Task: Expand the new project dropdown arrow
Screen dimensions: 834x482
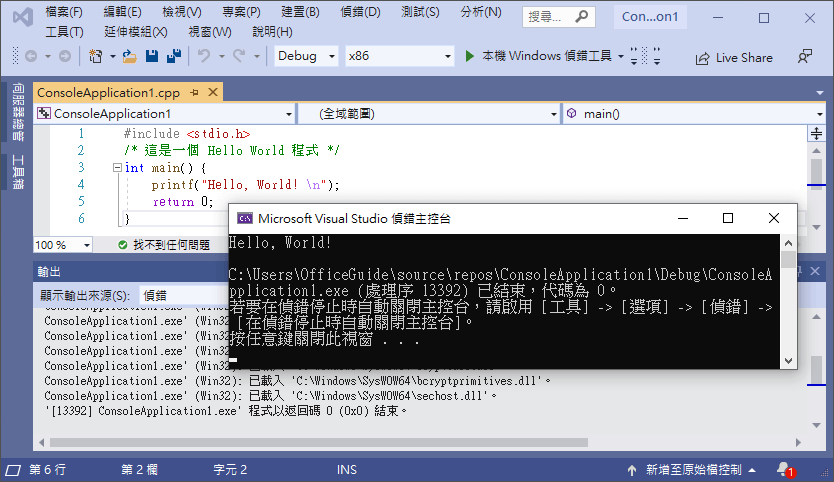Action: click(113, 56)
